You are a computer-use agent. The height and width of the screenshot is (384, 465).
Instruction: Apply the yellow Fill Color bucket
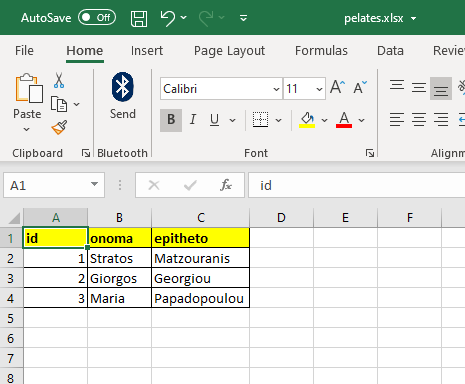307,120
